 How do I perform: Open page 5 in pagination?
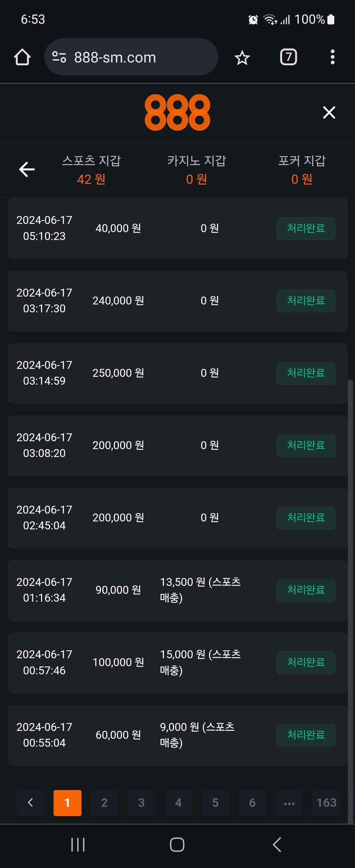(x=215, y=803)
